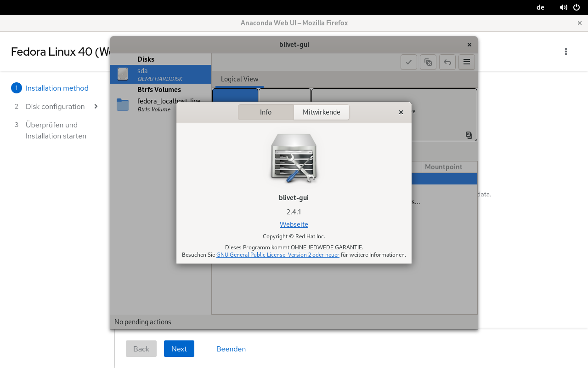The image size is (588, 368).
Task: Switch to the Info tab
Action: (x=266, y=112)
